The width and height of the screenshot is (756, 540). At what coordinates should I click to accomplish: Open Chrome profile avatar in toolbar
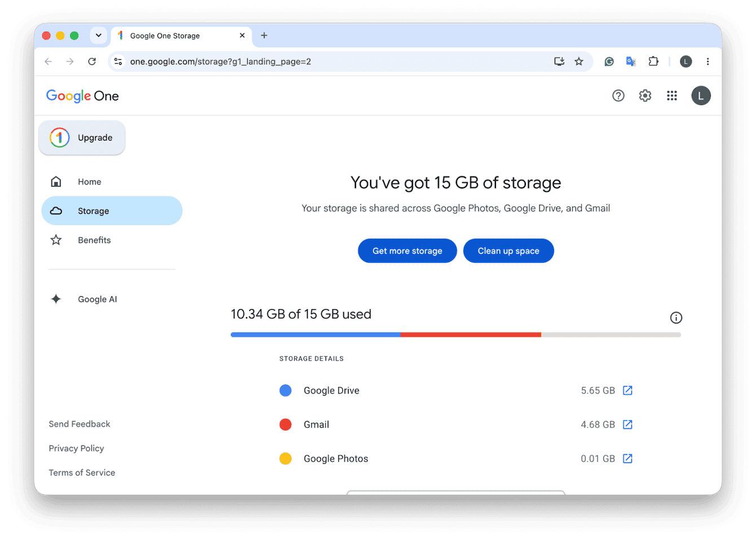click(685, 62)
